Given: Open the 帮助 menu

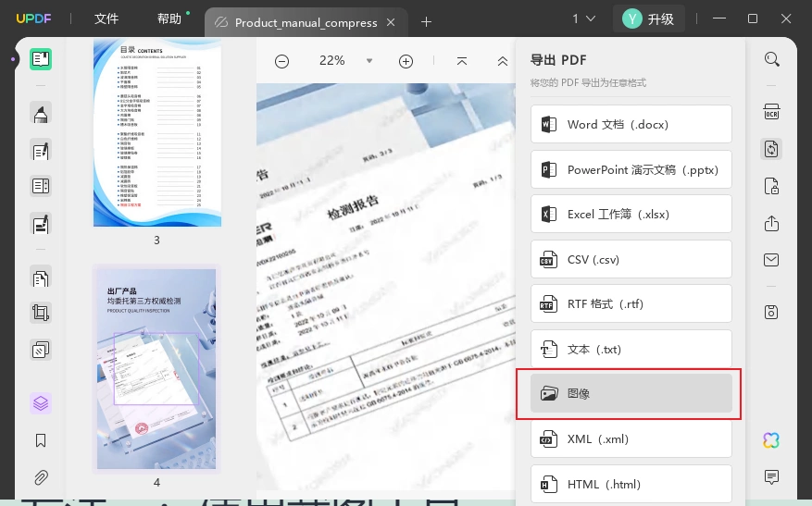Looking at the screenshot, I should click(169, 19).
